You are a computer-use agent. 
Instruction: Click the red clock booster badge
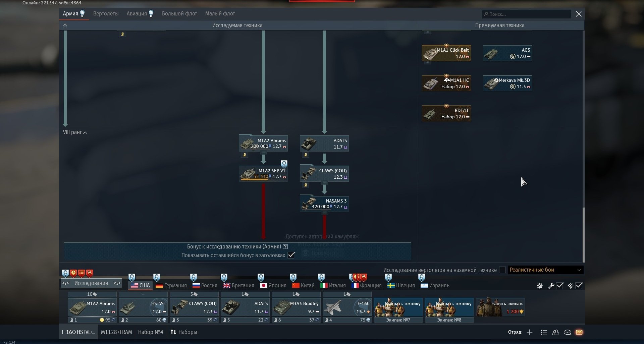(73, 273)
